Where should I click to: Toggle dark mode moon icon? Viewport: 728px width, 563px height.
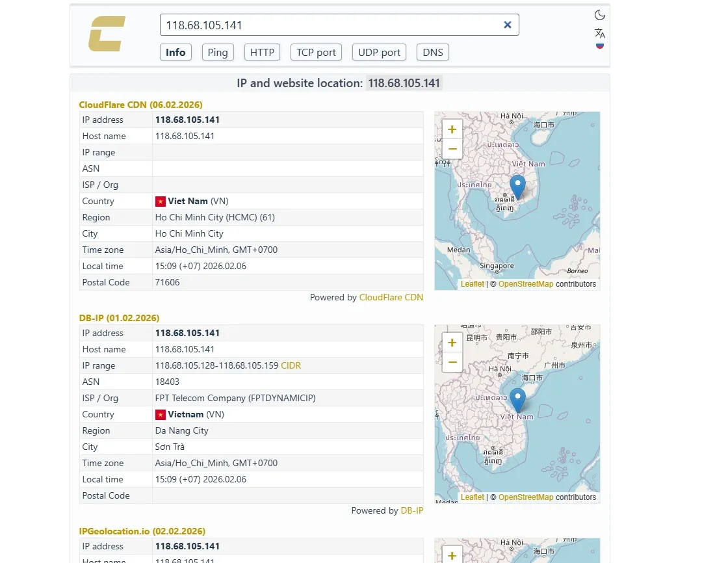pos(599,15)
